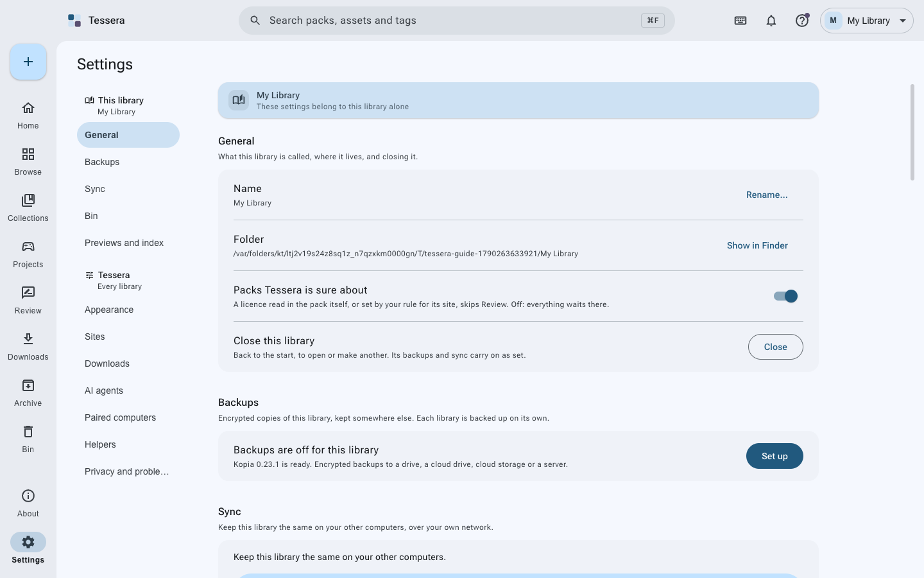Screen dimensions: 924x578
Task: Click the sliders icon beside Tessera heading
Action: 90,275
